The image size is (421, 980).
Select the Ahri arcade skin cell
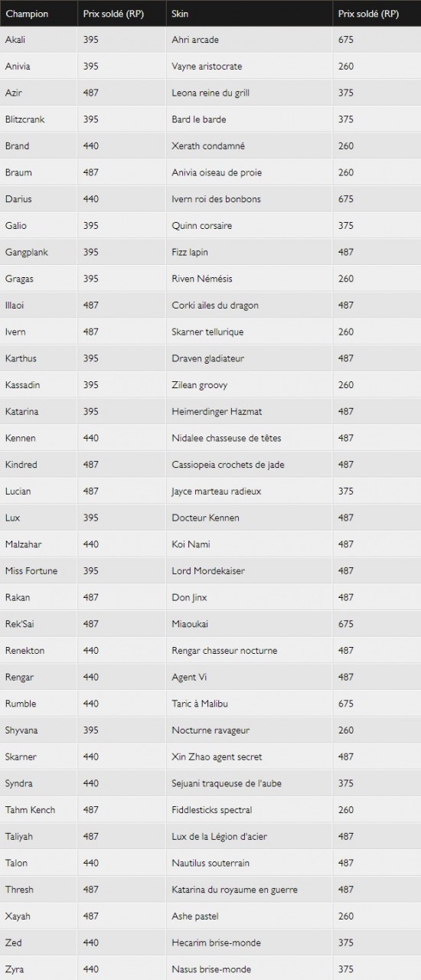click(x=250, y=40)
